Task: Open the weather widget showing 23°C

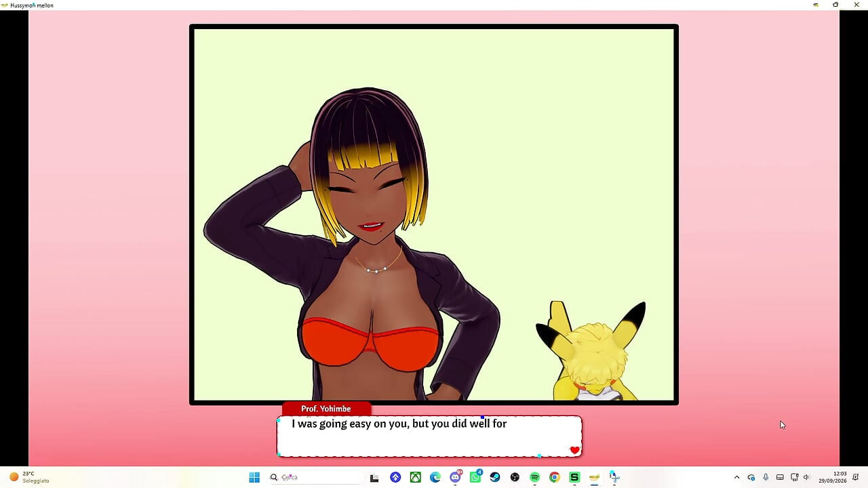Action: (x=29, y=477)
